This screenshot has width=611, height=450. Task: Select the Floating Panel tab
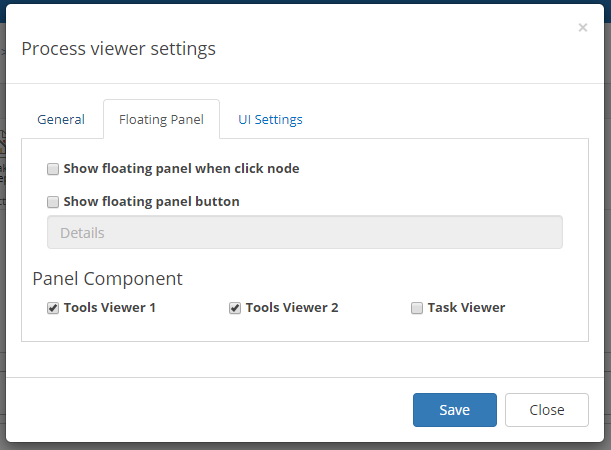point(161,119)
